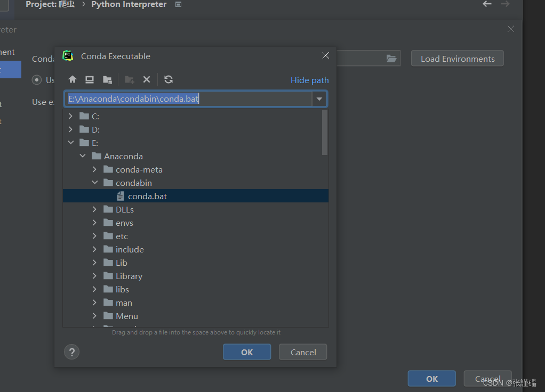Select the 'Use e' radio button
The height and width of the screenshot is (392, 545).
(x=36, y=80)
